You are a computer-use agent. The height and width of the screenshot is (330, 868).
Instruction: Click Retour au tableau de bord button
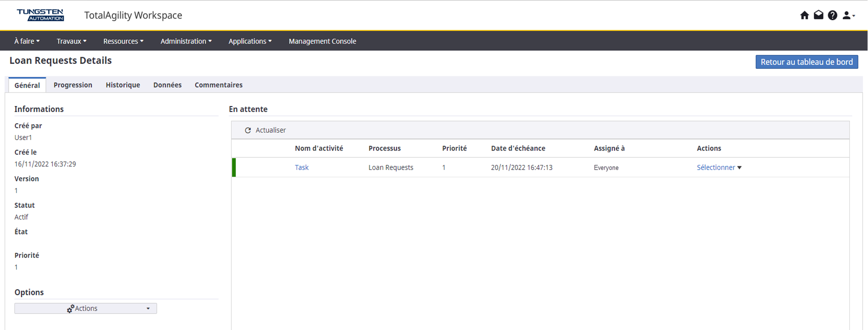point(806,62)
